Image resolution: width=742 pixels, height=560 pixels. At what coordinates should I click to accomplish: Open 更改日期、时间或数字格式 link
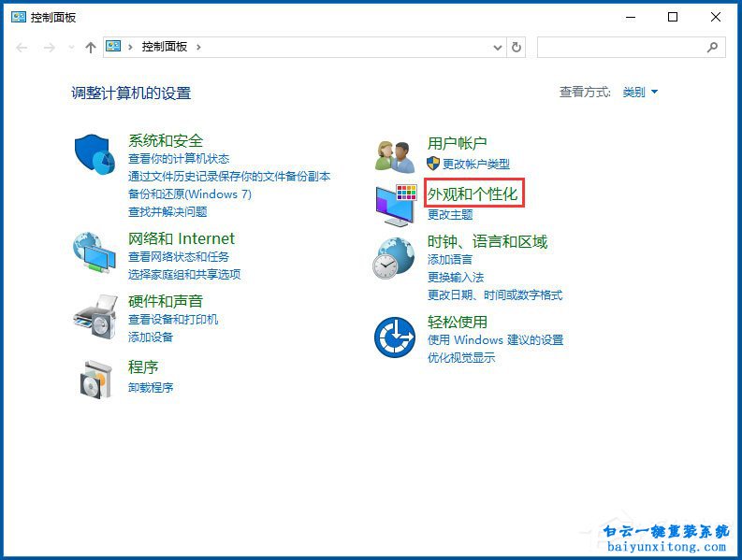pos(495,295)
